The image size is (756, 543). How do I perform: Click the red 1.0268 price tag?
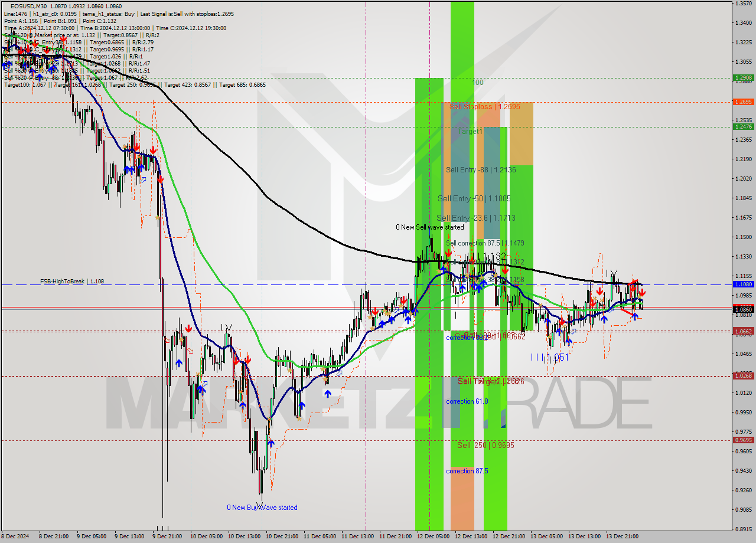[x=743, y=376]
